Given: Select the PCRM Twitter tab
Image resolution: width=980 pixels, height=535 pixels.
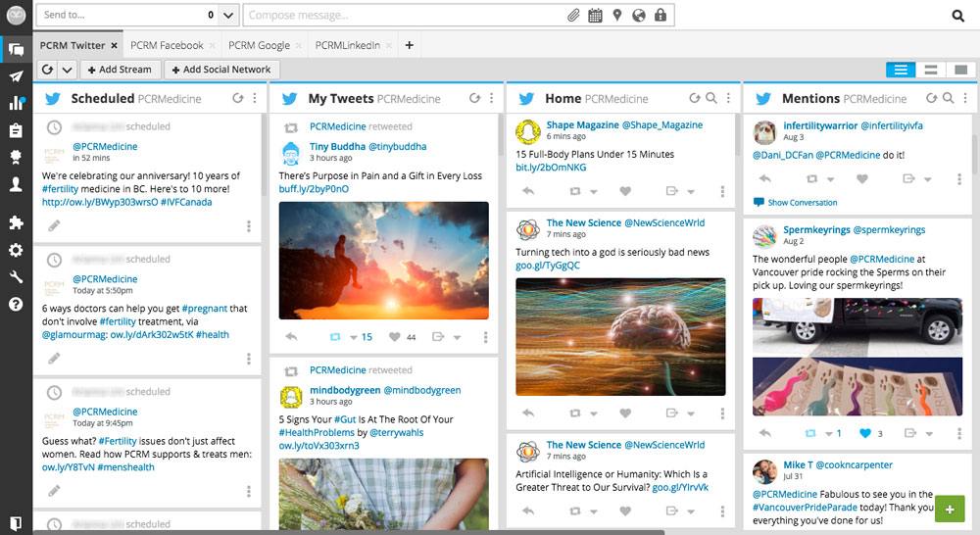Looking at the screenshot, I should coord(72,46).
